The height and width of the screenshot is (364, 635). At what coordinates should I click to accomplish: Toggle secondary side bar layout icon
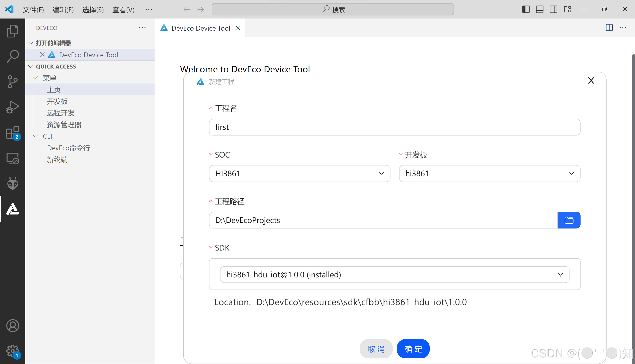coord(553,9)
